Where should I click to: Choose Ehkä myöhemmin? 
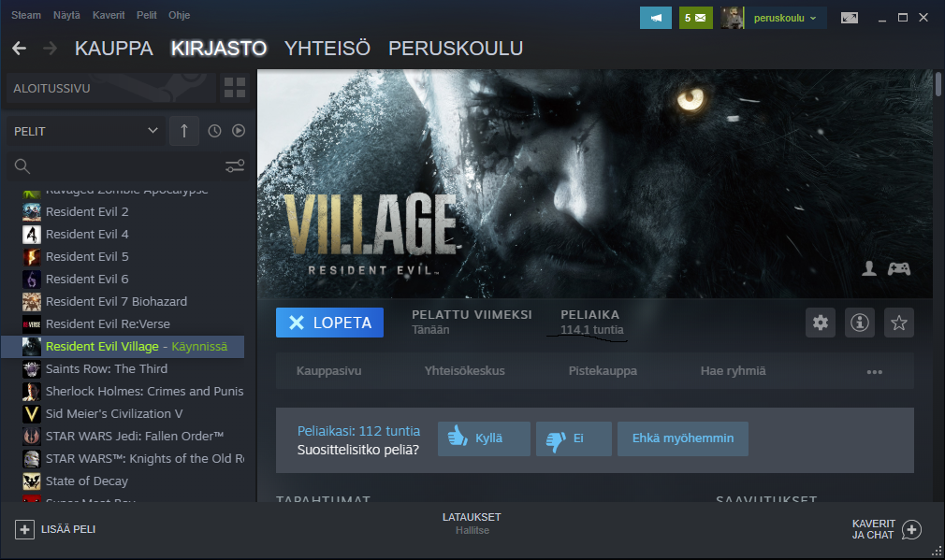[x=683, y=438]
